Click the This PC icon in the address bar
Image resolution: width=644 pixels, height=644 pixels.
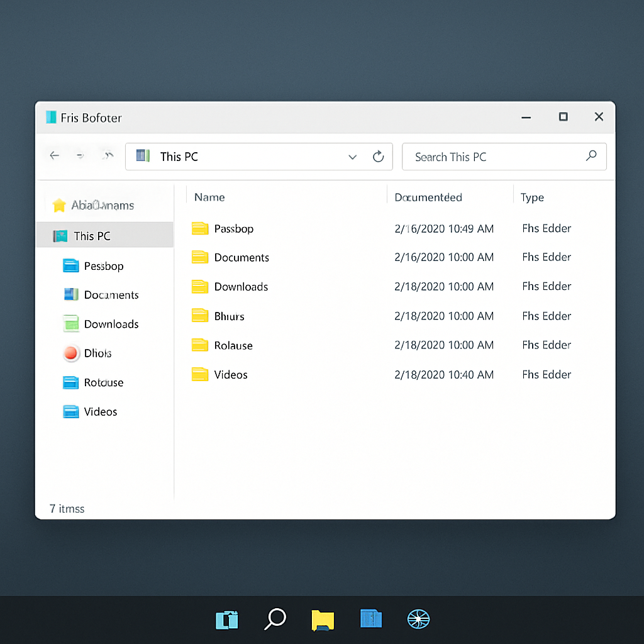tap(143, 156)
